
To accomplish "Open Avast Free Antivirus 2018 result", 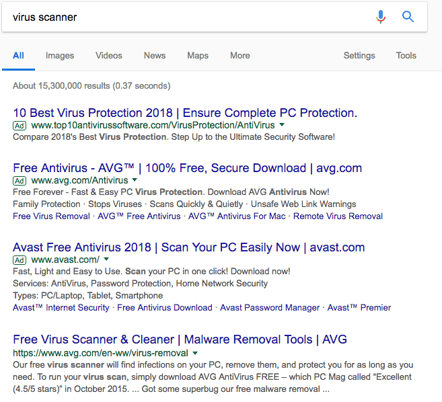I will pos(189,247).
